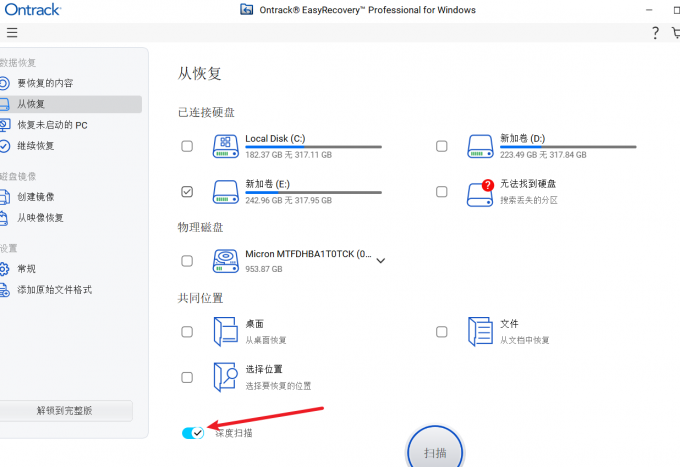Viewport: 680px width, 467px height.
Task: Click the 从恢复 drive sidebar icon
Action: click(x=4, y=104)
